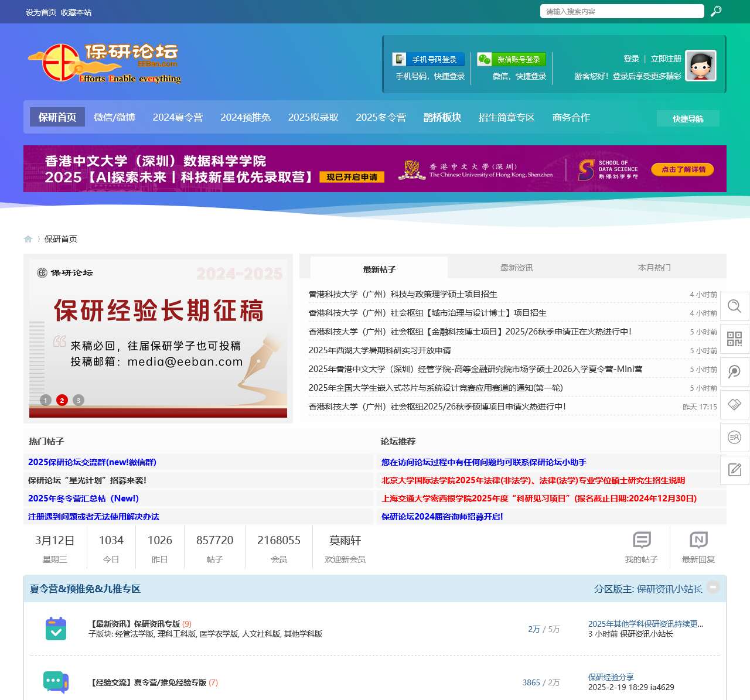Open the 保研首页 nav item
750x700 pixels.
57,117
